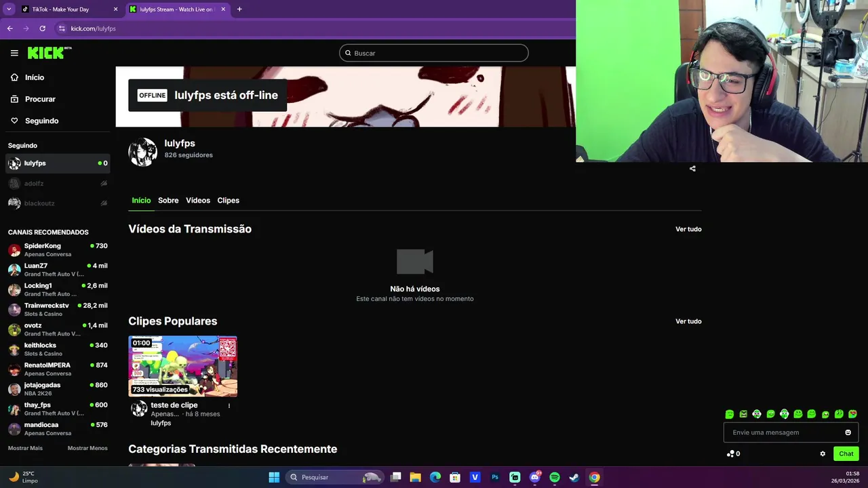Screen dimensions: 868x488
Task: Go back in the browser
Action: 9,28
